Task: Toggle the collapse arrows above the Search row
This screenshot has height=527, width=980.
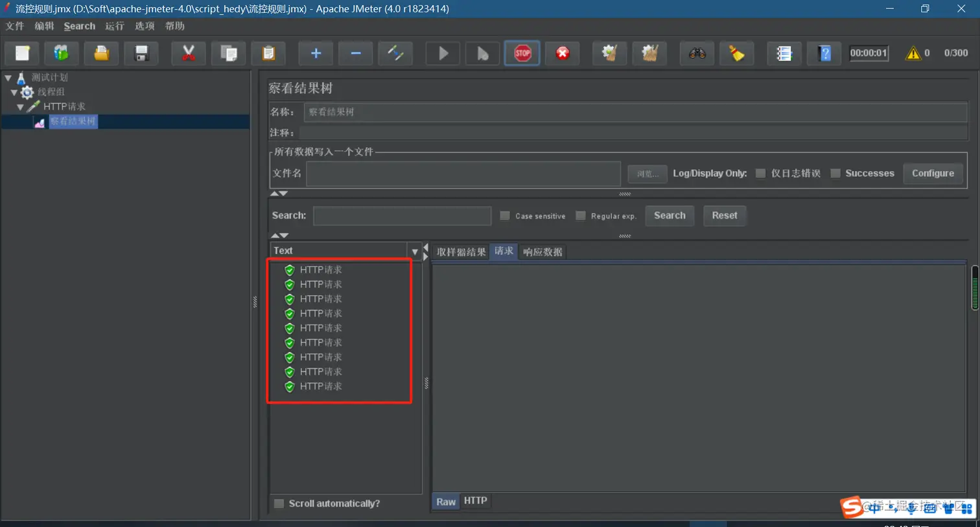Action: [x=279, y=193]
